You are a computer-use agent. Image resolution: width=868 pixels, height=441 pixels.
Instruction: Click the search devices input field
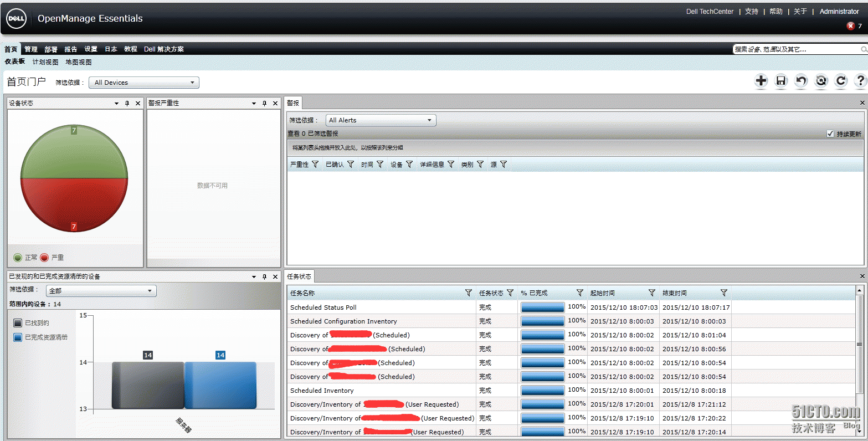796,49
